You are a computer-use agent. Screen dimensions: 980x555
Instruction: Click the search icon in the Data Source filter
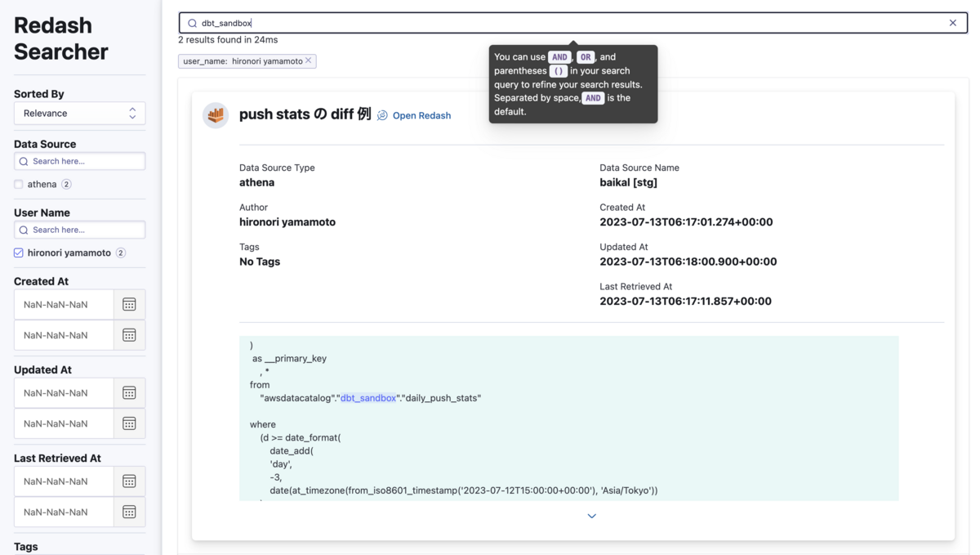tap(23, 161)
